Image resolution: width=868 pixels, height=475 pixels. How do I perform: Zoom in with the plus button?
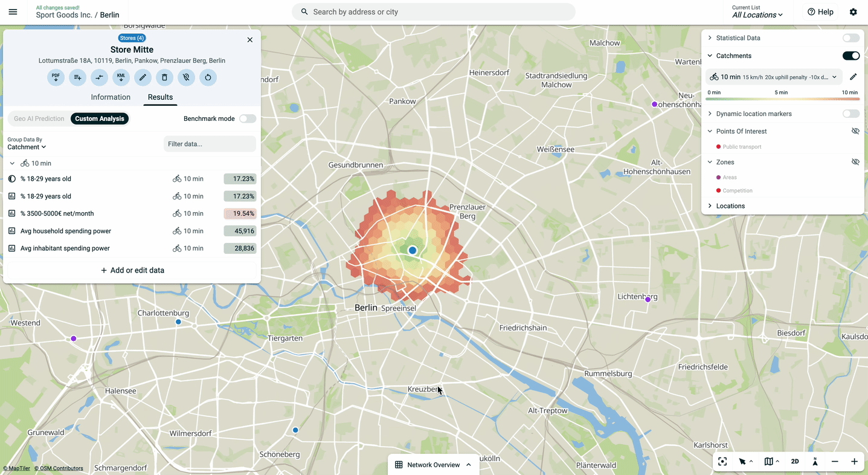pyautogui.click(x=854, y=462)
